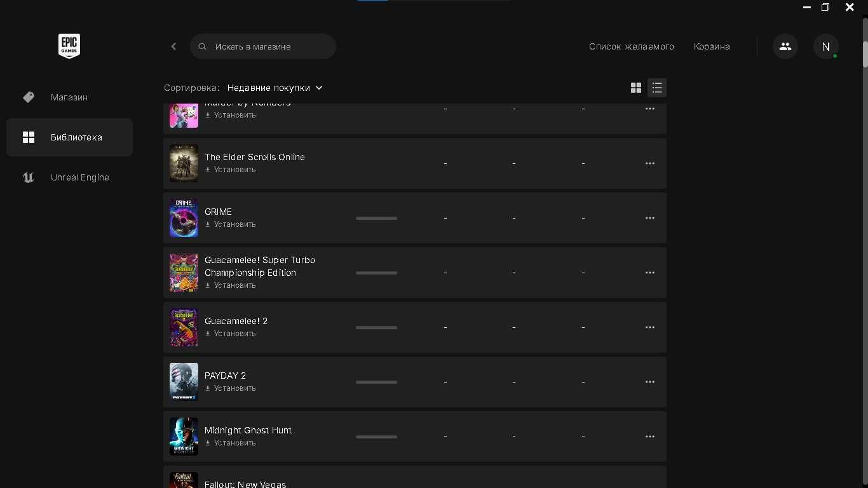The height and width of the screenshot is (488, 868).
Task: Open GRIME three-dot options menu
Action: pyautogui.click(x=650, y=218)
